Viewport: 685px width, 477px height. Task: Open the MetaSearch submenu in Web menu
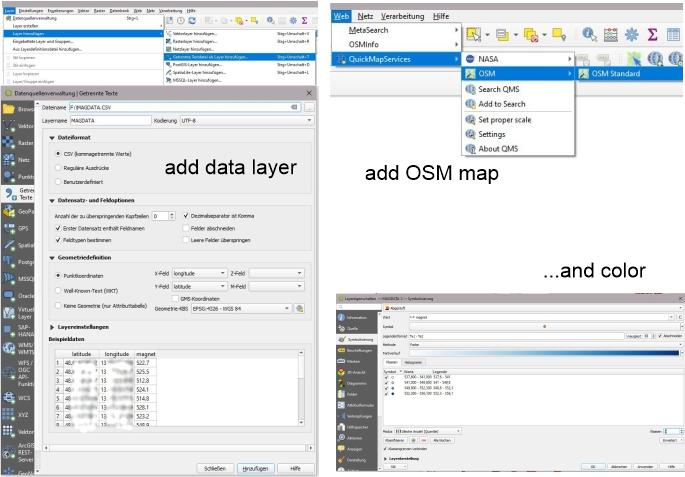[x=396, y=30]
